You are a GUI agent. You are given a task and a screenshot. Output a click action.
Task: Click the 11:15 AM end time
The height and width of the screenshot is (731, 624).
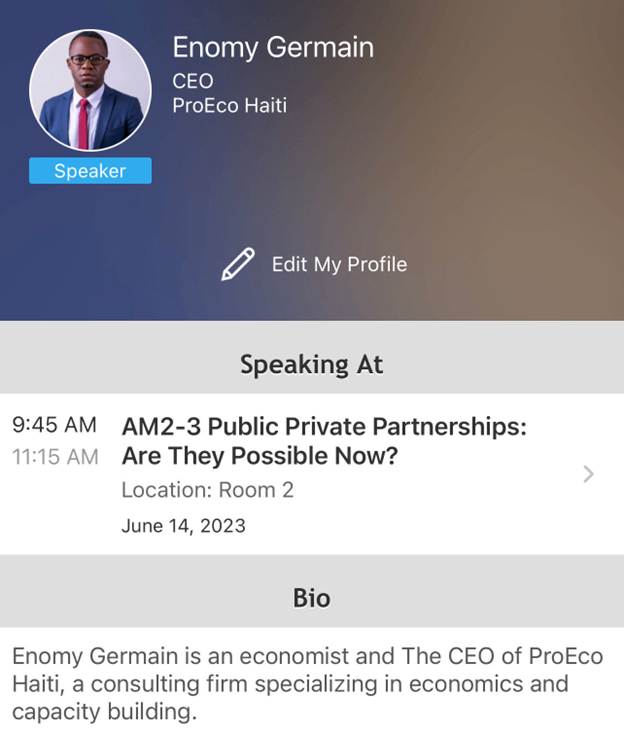click(55, 457)
